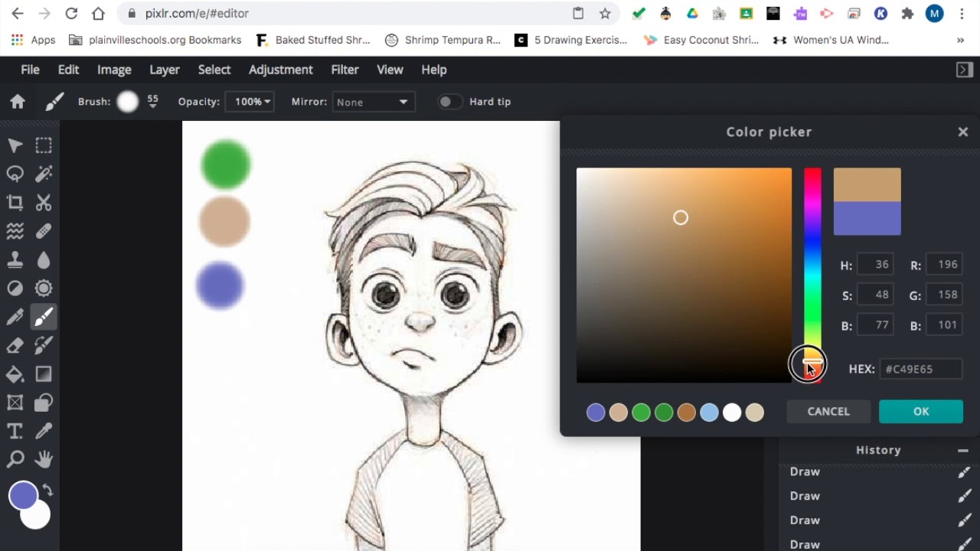The image size is (980, 551).
Task: Select the Heal bandage tool
Action: coord(44,231)
